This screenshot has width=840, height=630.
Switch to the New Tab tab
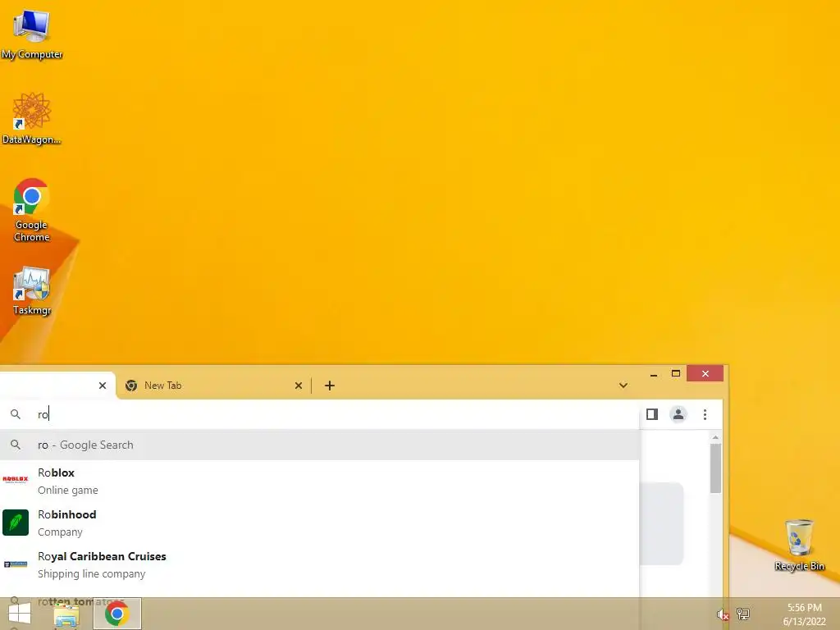pos(212,386)
